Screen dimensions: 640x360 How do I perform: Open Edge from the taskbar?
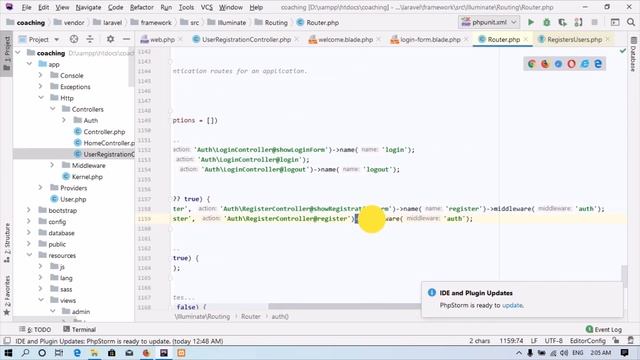click(77, 353)
